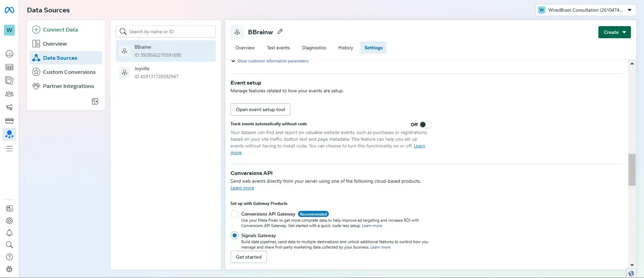The width and height of the screenshot is (644, 278).
Task: Select the BBrainw data source row
Action: (x=166, y=51)
